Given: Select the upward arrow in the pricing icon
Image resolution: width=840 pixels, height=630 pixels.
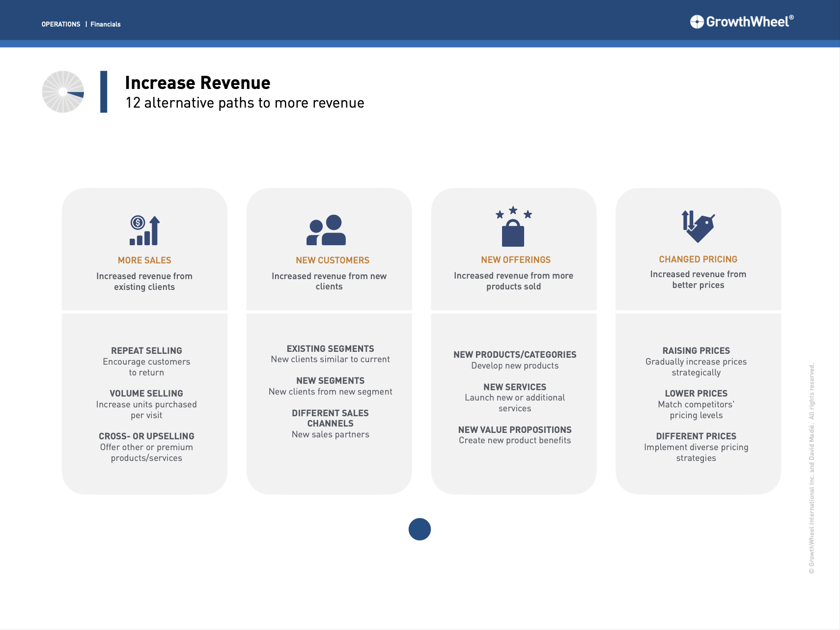Looking at the screenshot, I should click(686, 220).
